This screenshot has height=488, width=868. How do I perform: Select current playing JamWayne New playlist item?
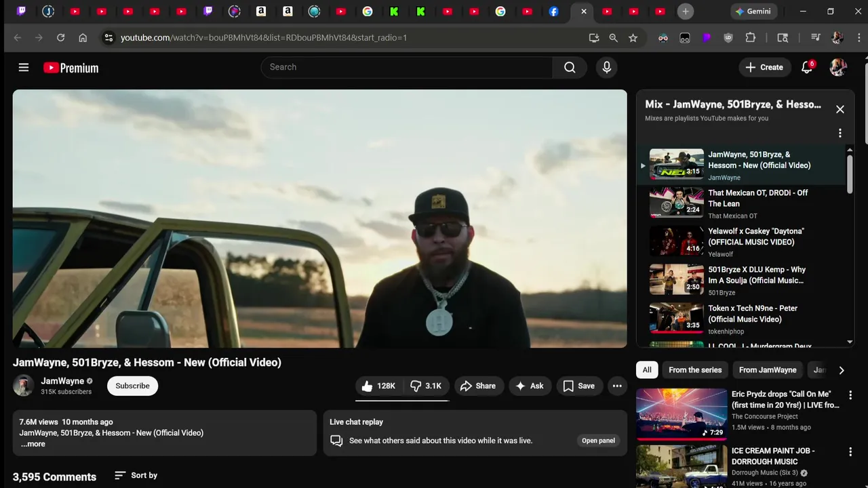point(742,165)
